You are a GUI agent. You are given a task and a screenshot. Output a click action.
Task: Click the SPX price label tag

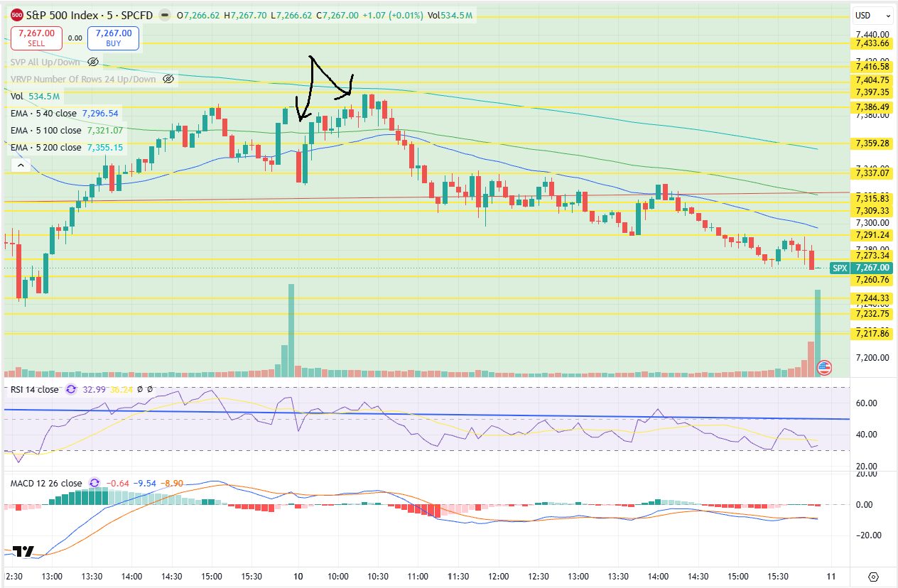pos(840,268)
